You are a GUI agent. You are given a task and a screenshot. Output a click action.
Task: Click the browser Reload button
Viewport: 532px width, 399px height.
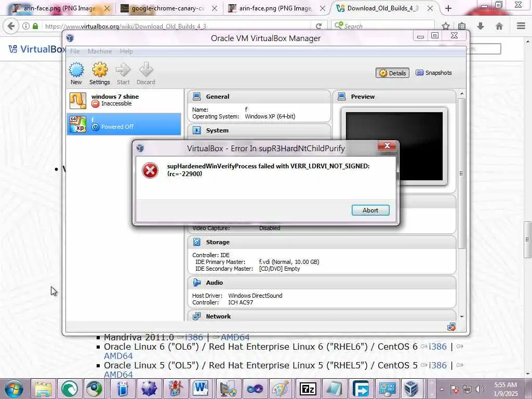tap(318, 26)
